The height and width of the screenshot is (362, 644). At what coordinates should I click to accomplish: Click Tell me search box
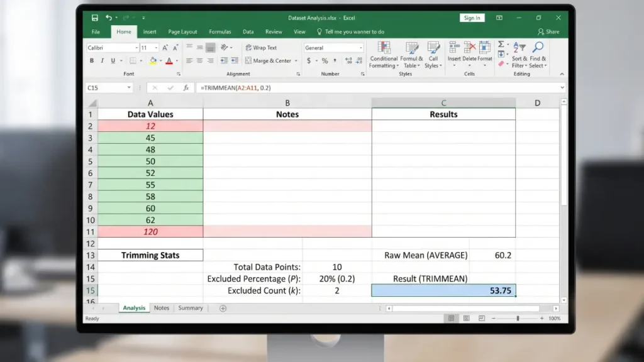click(x=350, y=31)
